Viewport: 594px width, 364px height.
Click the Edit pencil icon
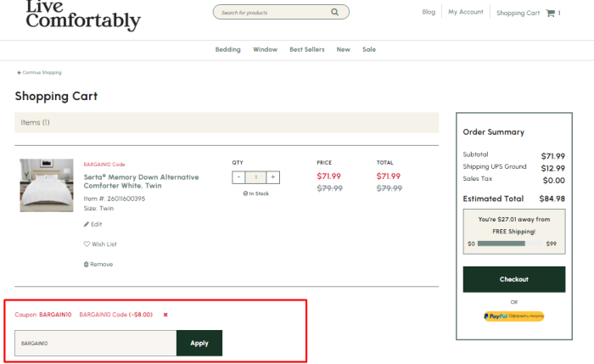pyautogui.click(x=87, y=224)
